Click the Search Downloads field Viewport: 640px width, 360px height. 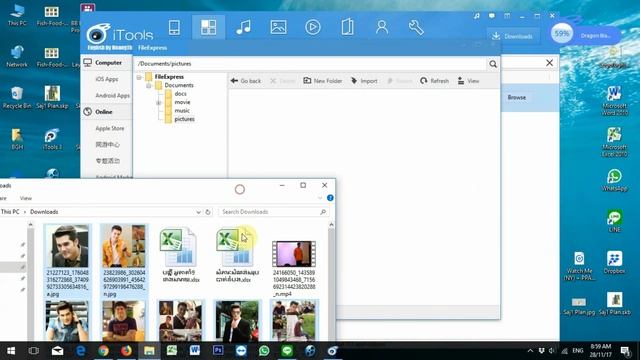pos(273,212)
